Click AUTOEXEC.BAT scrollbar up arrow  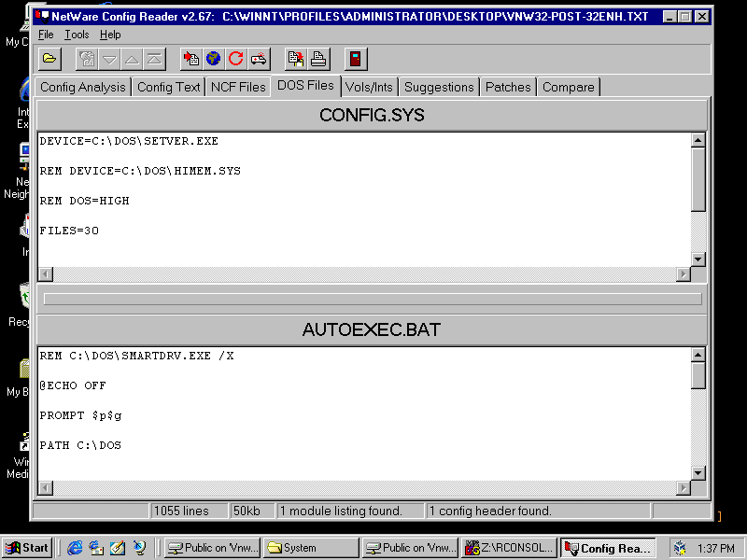[x=698, y=355]
